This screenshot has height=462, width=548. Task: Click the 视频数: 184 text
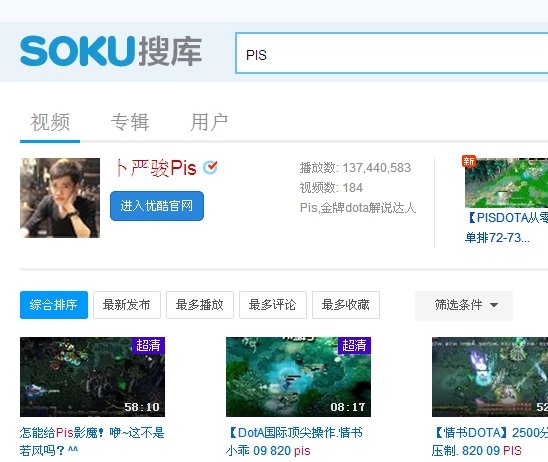pos(331,188)
